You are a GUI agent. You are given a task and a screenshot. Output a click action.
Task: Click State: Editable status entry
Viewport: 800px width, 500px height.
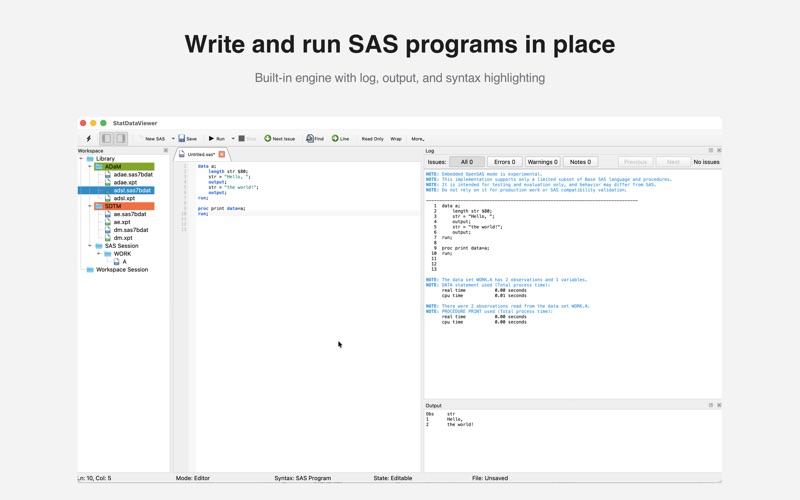click(x=393, y=478)
